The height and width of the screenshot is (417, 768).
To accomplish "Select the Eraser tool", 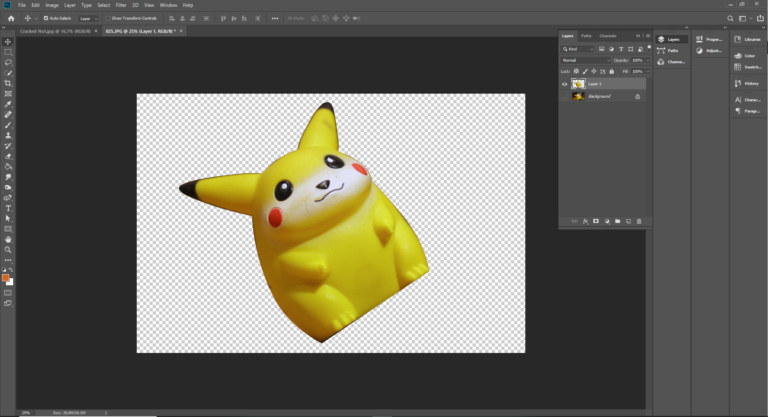I will pyautogui.click(x=8, y=156).
